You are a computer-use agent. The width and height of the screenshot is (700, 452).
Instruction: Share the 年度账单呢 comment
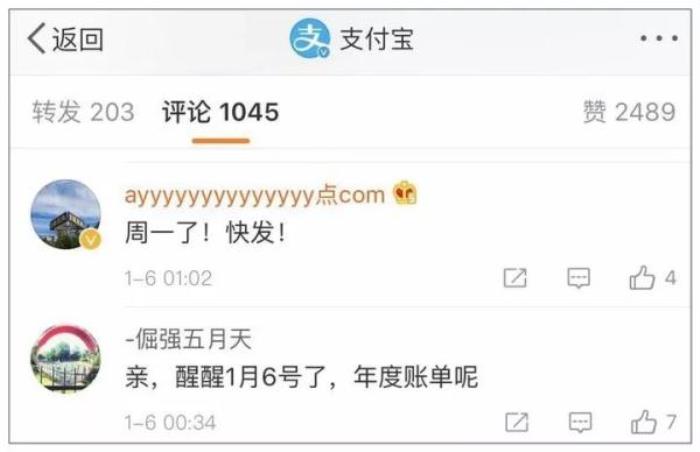(x=517, y=422)
